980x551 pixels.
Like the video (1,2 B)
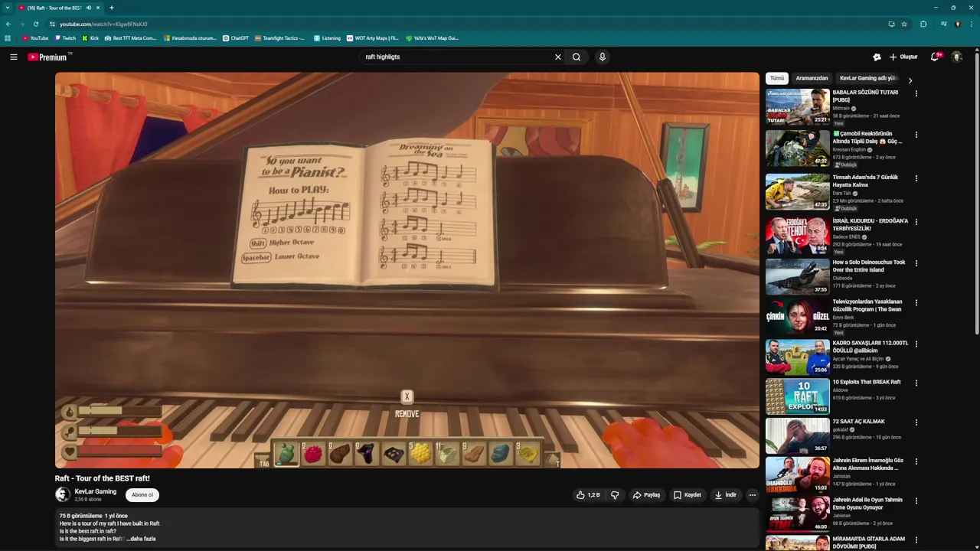tap(588, 495)
